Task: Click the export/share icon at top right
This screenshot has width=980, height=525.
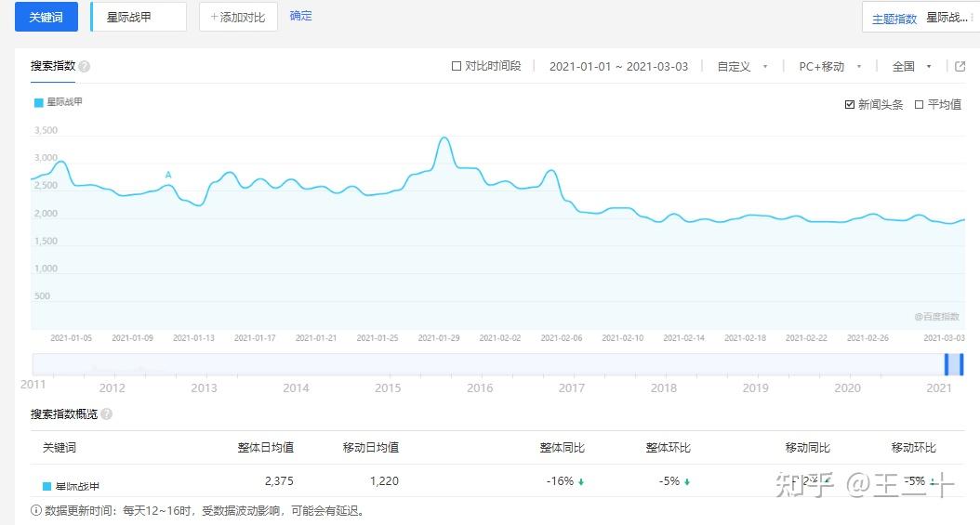Action: (960, 66)
